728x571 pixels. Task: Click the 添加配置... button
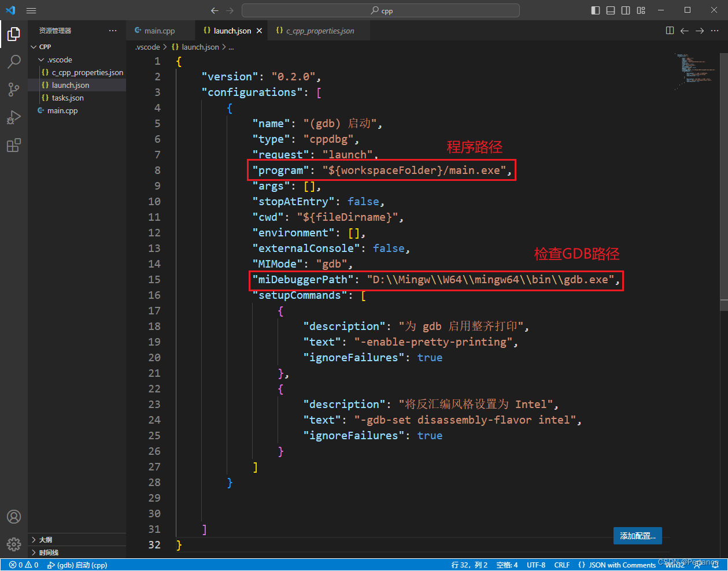(638, 536)
